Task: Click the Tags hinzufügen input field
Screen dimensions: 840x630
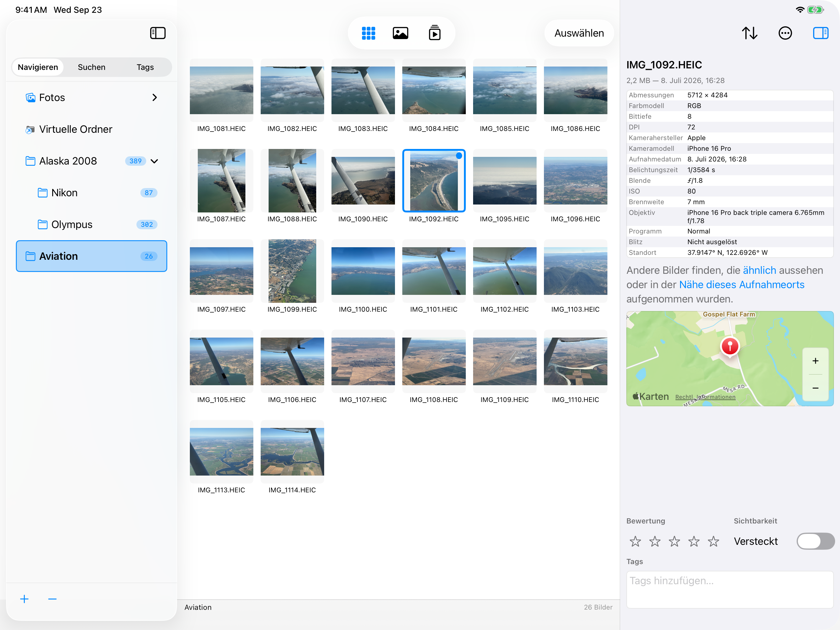Action: coord(730,589)
